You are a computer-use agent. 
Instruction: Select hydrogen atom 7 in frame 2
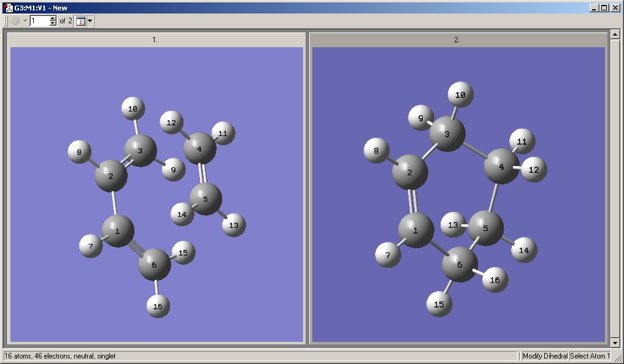[x=388, y=255]
